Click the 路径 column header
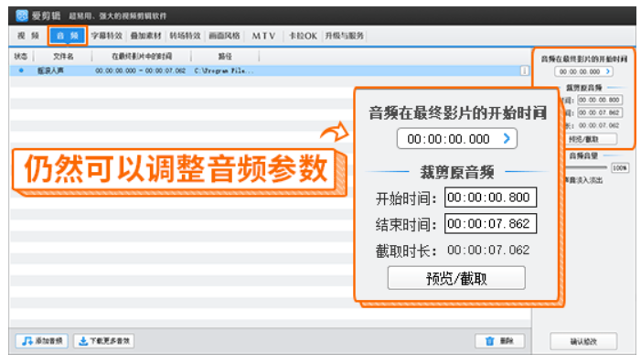This screenshot has width=641, height=364. tap(225, 57)
